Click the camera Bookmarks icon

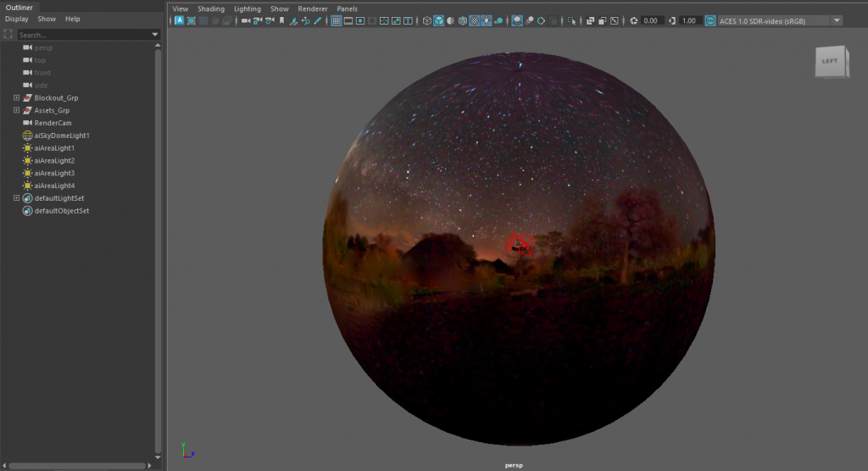(281, 20)
